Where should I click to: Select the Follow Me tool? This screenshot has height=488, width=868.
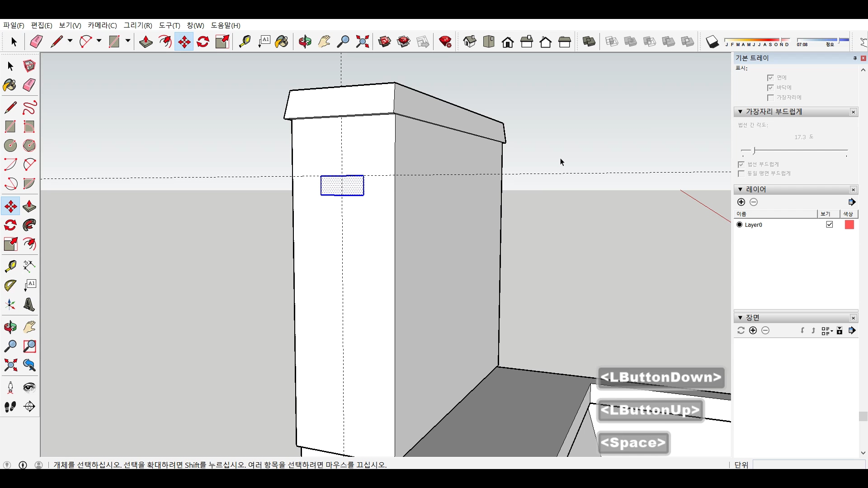29,225
